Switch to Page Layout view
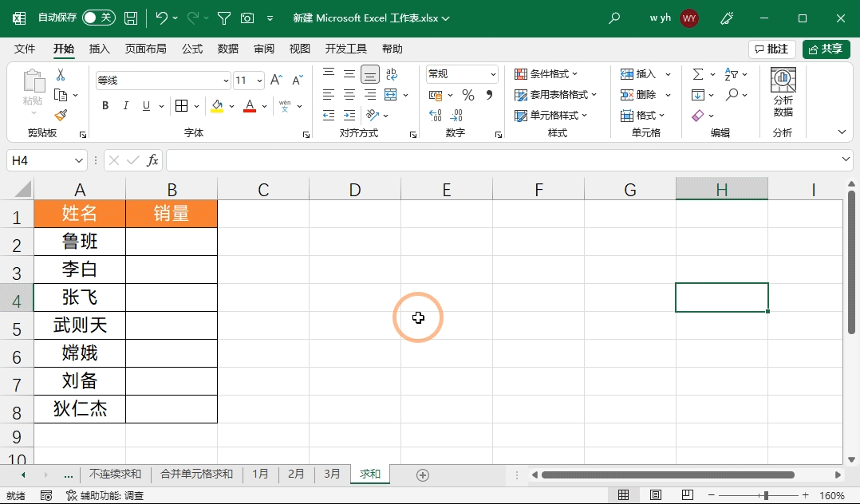Screen dimensions: 860x504 tap(656, 495)
